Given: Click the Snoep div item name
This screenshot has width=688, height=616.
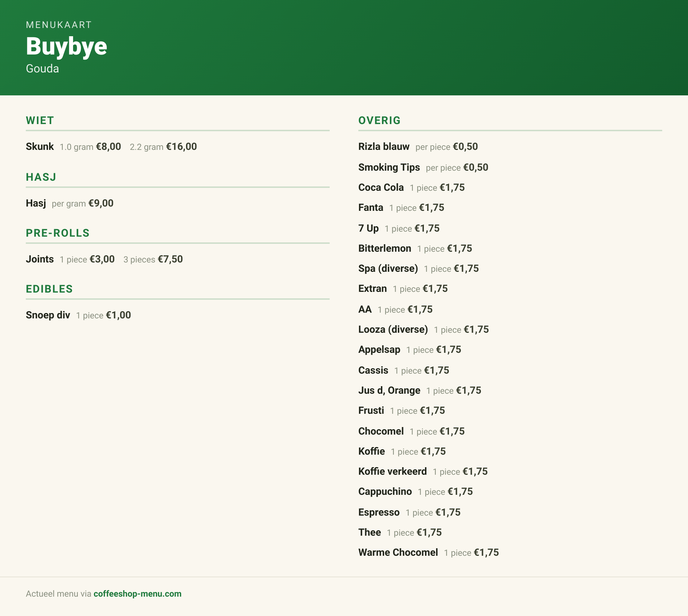Looking at the screenshot, I should [x=48, y=315].
